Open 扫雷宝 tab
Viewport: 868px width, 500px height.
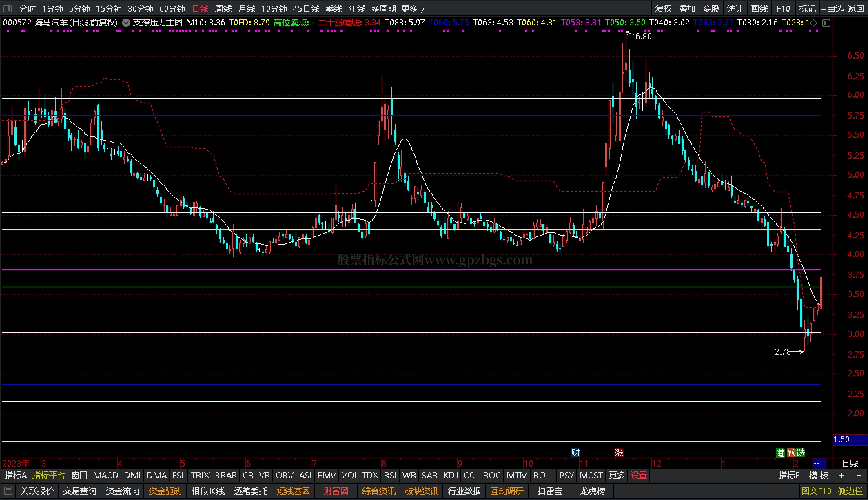(550, 491)
